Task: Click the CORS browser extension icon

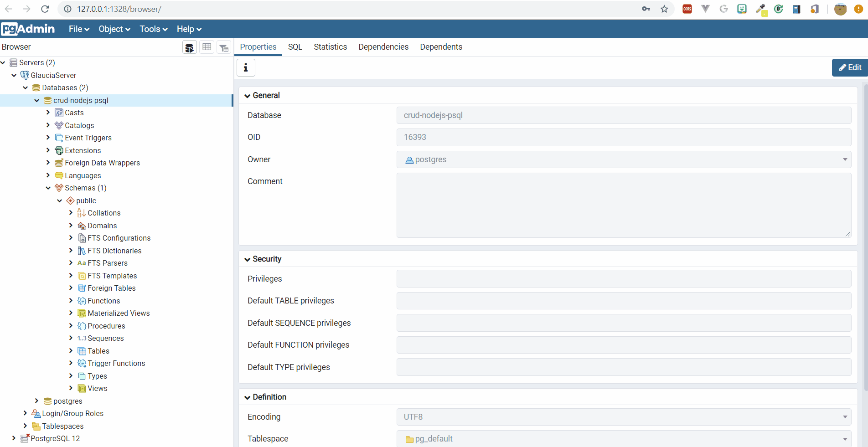Action: [687, 9]
